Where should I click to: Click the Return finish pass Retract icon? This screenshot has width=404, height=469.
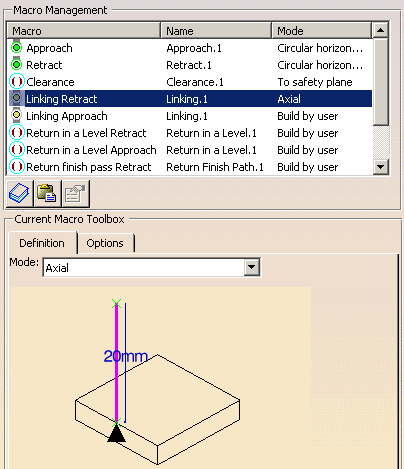16,167
